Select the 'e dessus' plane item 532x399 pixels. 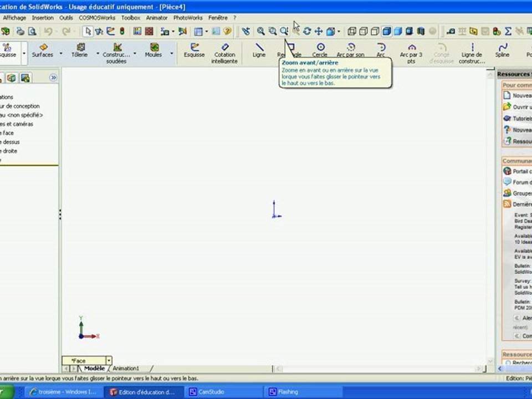pyautogui.click(x=10, y=142)
